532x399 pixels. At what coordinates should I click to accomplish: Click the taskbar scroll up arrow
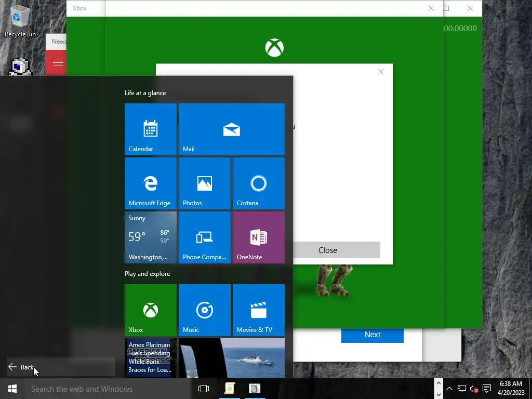point(438,383)
